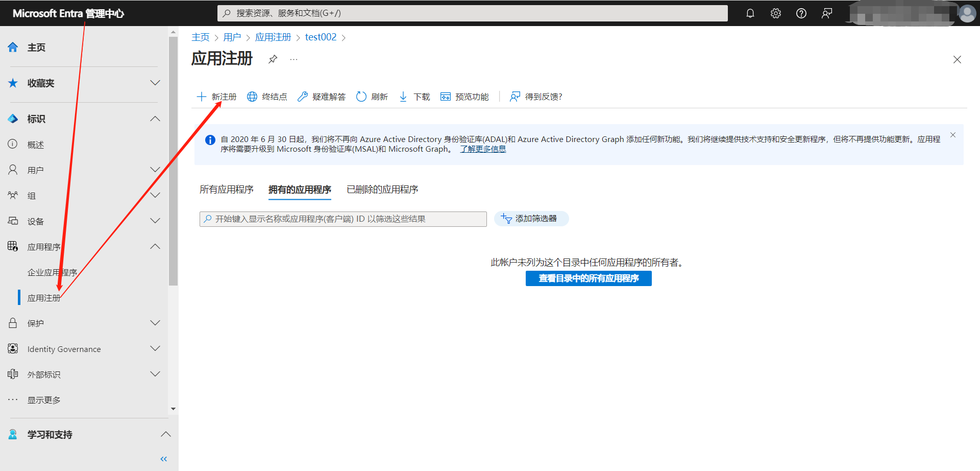Open the notifications bell in the top bar
This screenshot has width=980, height=471.
tap(750, 13)
